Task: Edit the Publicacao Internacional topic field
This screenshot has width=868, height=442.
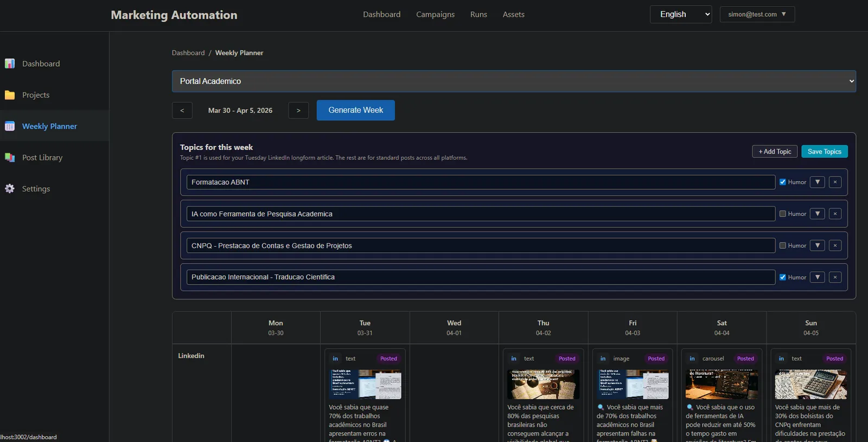Action: point(481,277)
